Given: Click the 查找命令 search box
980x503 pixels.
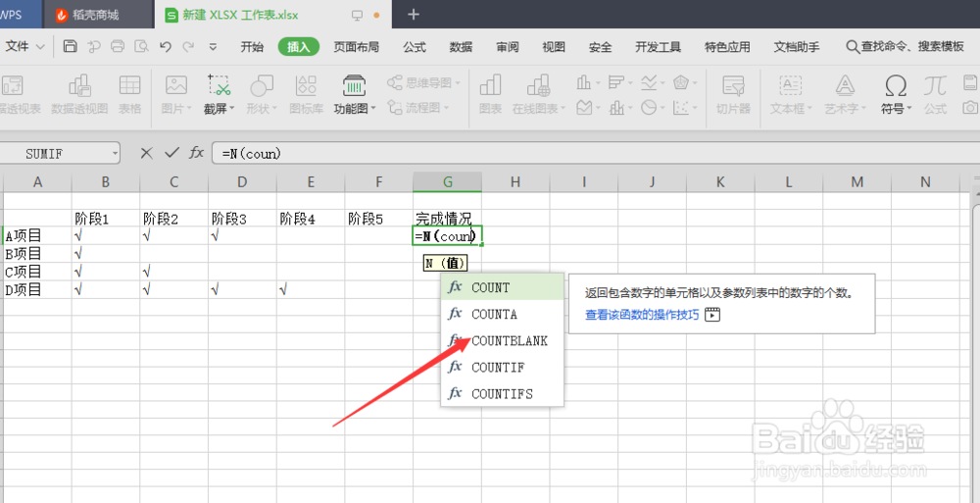Looking at the screenshot, I should (x=906, y=47).
